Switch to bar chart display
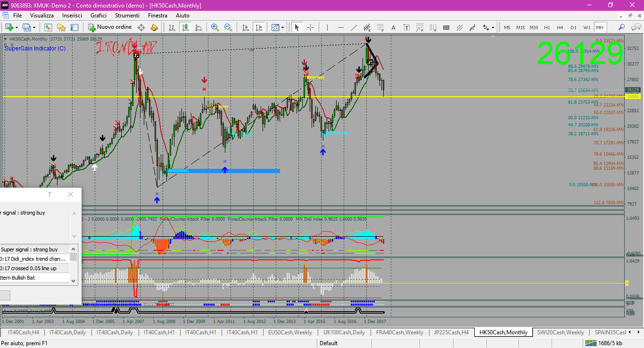Viewport: 644px width, 348px height. tap(172, 27)
